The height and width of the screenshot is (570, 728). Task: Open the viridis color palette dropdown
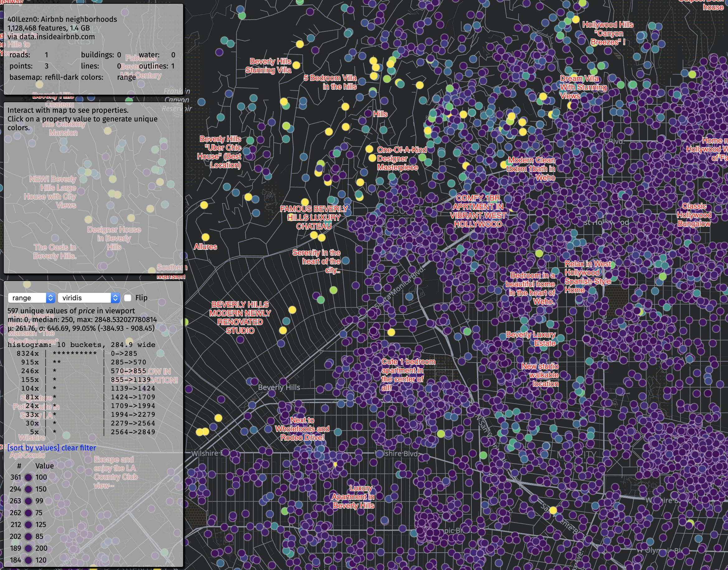(88, 298)
